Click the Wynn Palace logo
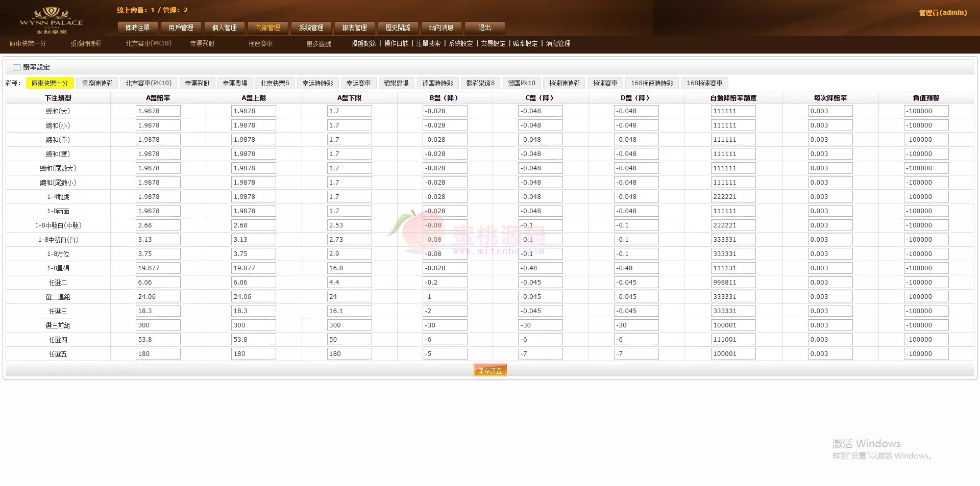The width and height of the screenshot is (980, 486). [x=51, y=20]
